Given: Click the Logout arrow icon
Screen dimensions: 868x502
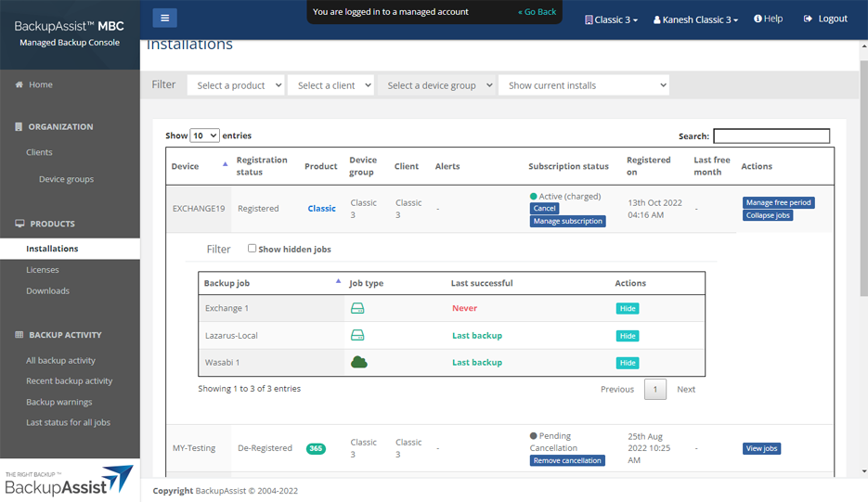Looking at the screenshot, I should click(x=808, y=19).
